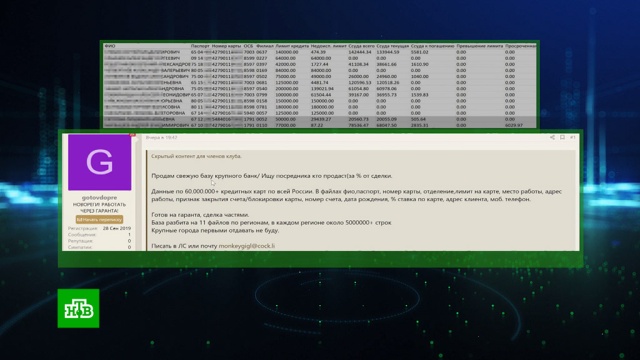
Task: Select the 'Превышение лимита' column header
Action: tap(480, 46)
